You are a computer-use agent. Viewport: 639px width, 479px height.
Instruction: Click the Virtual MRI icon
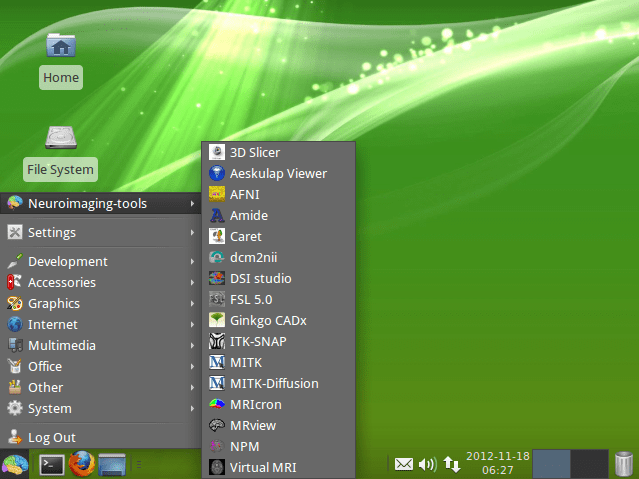point(217,467)
